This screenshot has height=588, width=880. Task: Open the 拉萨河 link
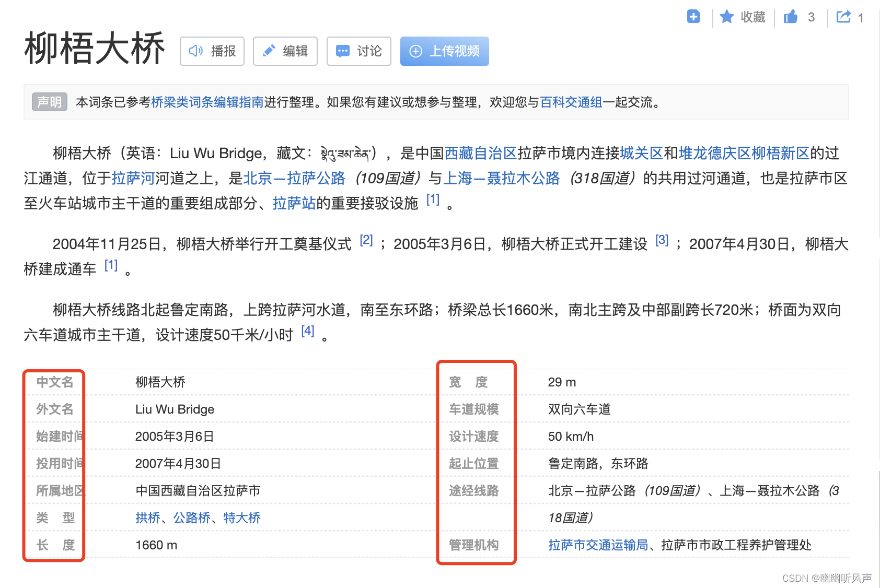[x=132, y=179]
